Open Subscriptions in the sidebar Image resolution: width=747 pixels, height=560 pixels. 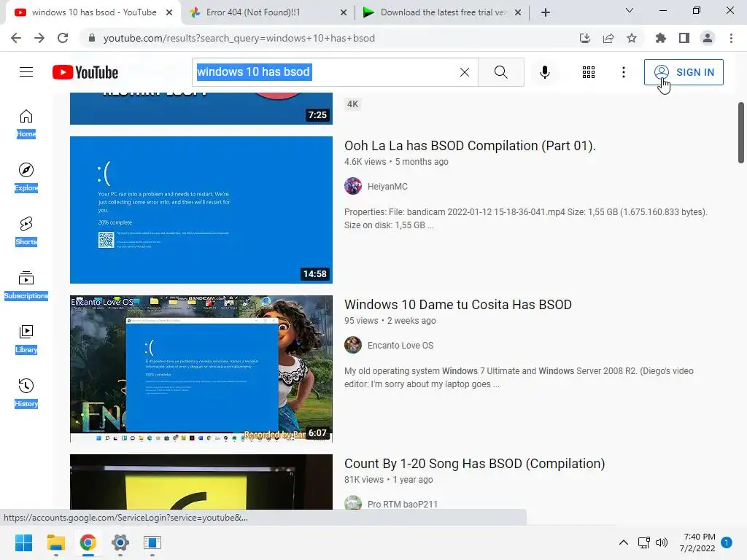(26, 285)
